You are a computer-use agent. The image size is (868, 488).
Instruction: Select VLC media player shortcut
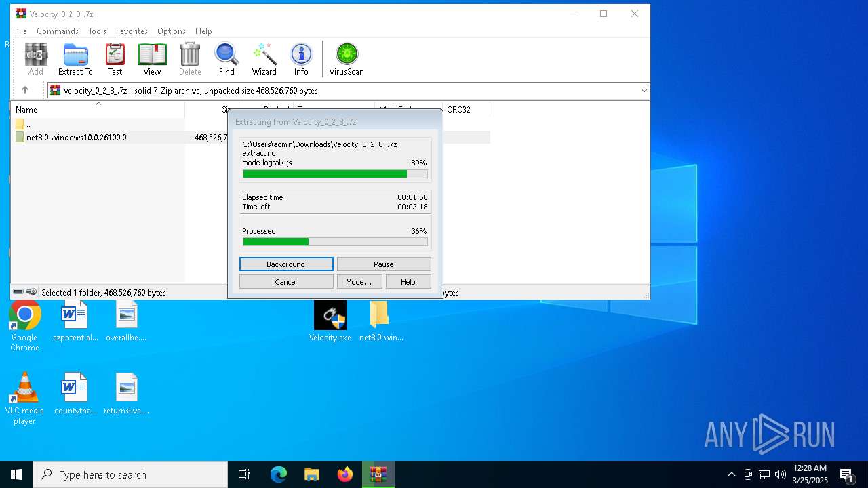[24, 399]
